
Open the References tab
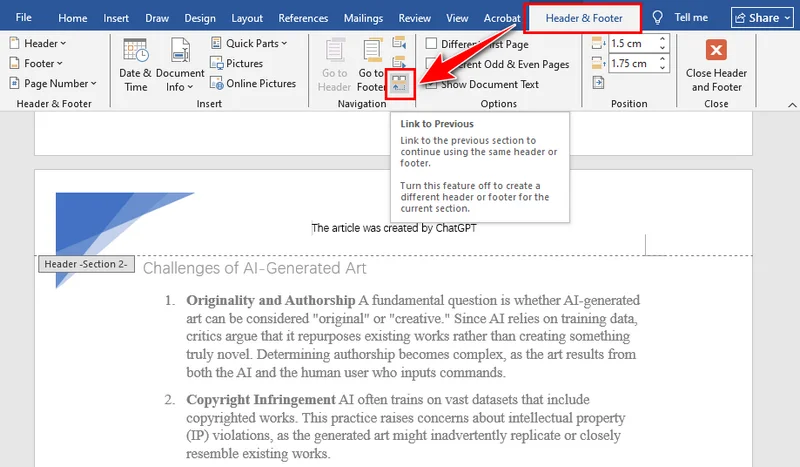pyautogui.click(x=303, y=18)
